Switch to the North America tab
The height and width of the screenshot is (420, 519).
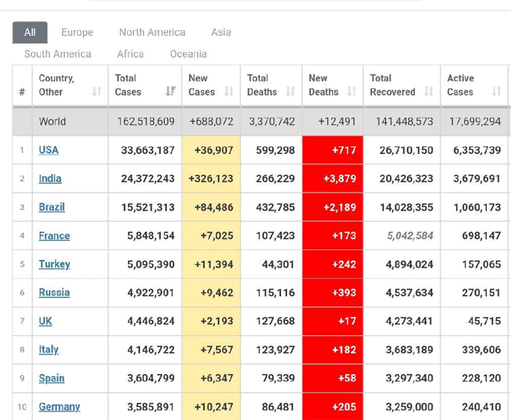click(152, 32)
